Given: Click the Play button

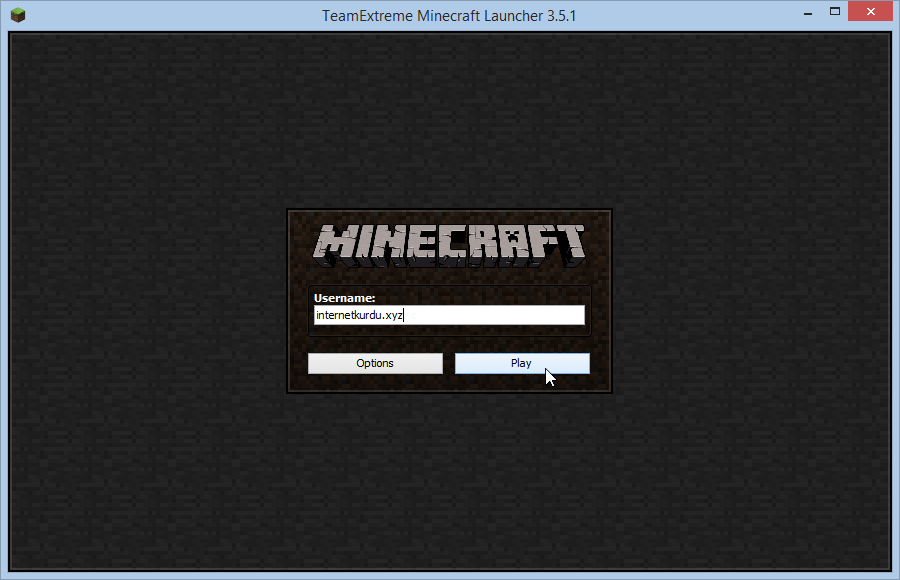Looking at the screenshot, I should pos(522,364).
